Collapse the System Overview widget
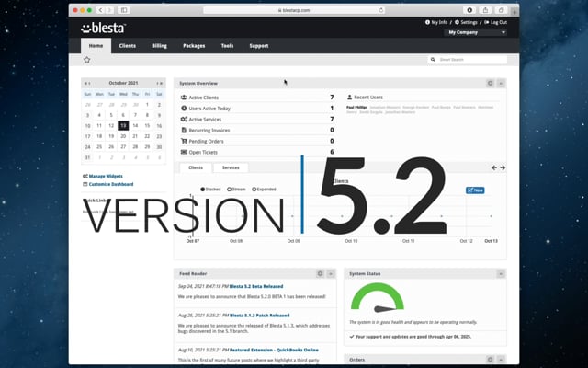The height and width of the screenshot is (368, 588). coord(501,83)
